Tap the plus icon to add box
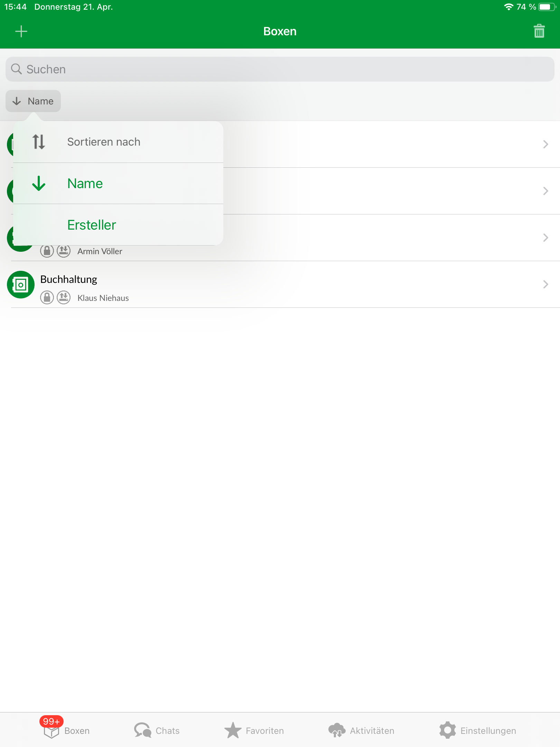The image size is (560, 747). (21, 31)
